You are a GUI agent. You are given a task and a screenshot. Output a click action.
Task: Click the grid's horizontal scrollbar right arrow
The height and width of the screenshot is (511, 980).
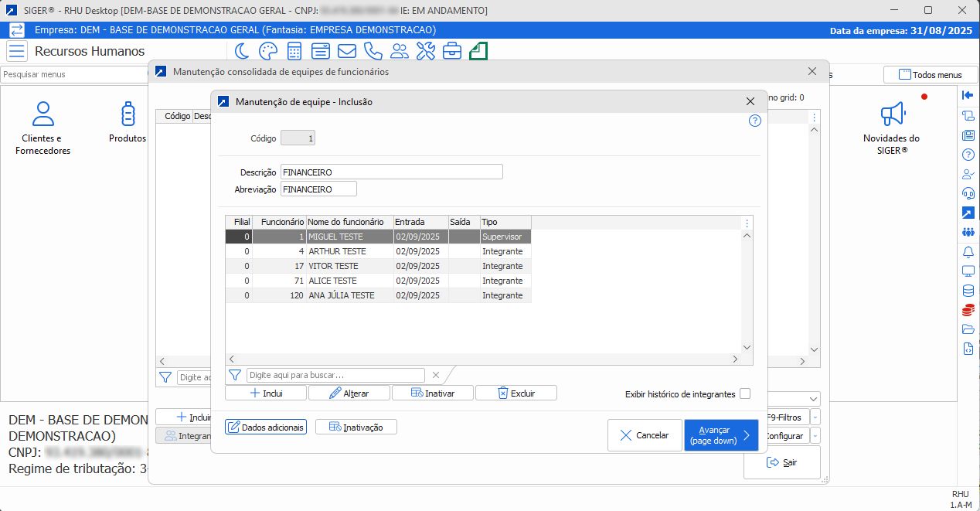point(735,359)
